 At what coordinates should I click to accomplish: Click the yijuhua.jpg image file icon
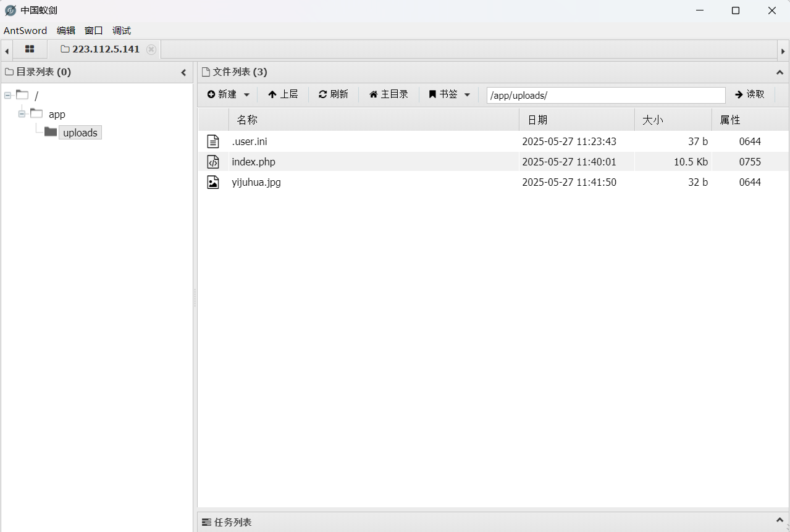[213, 182]
